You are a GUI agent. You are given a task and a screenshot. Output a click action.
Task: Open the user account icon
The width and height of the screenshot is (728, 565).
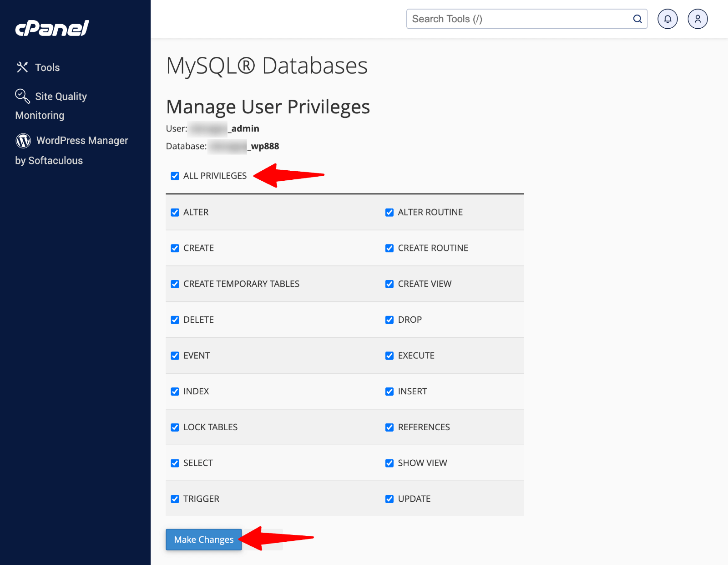tap(698, 19)
